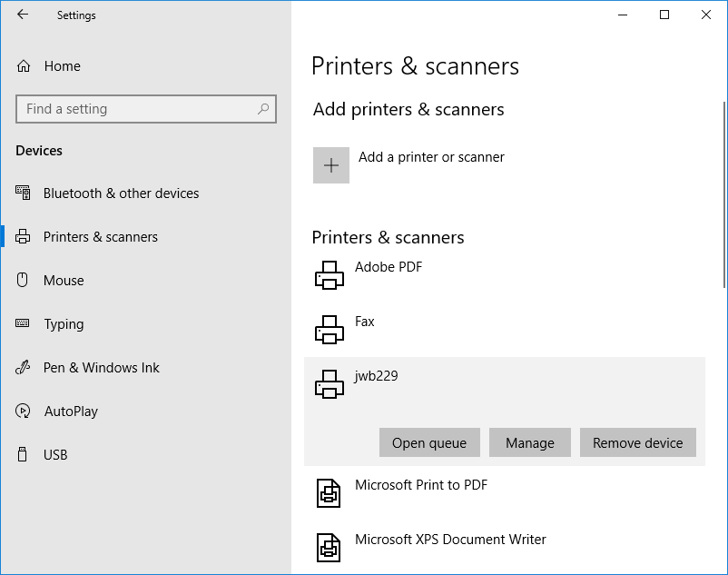
Task: Open queue for jwb229 printer
Action: tap(429, 443)
